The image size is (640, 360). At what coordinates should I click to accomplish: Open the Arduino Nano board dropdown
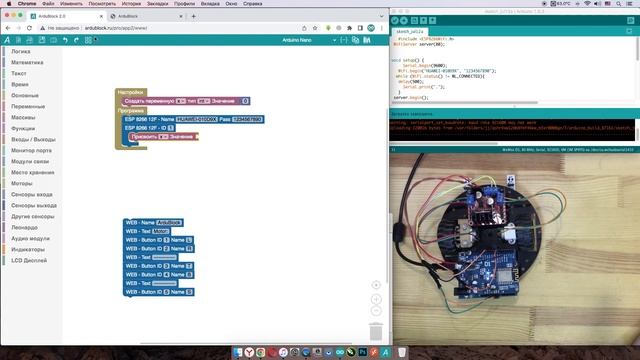coord(309,40)
